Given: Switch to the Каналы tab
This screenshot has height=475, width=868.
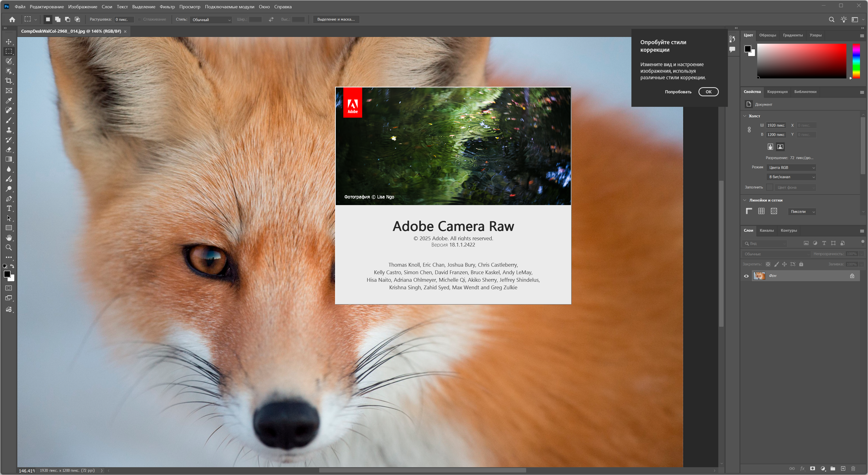Looking at the screenshot, I should (767, 231).
